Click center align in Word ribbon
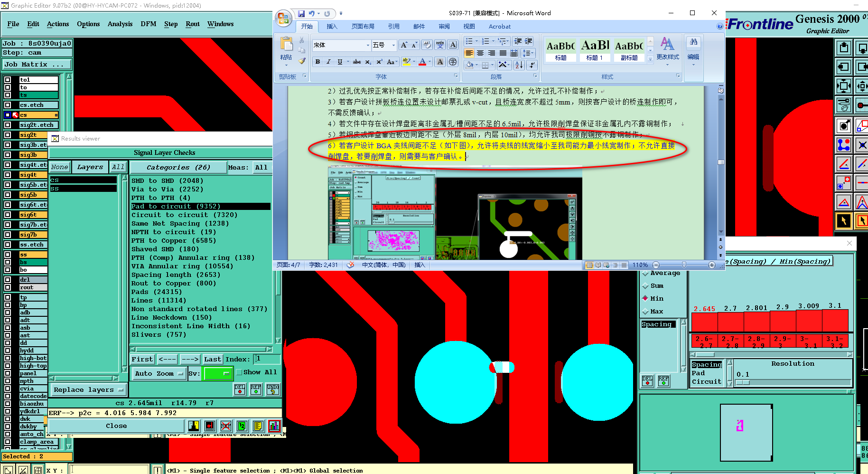This screenshot has height=474, width=868. click(480, 53)
